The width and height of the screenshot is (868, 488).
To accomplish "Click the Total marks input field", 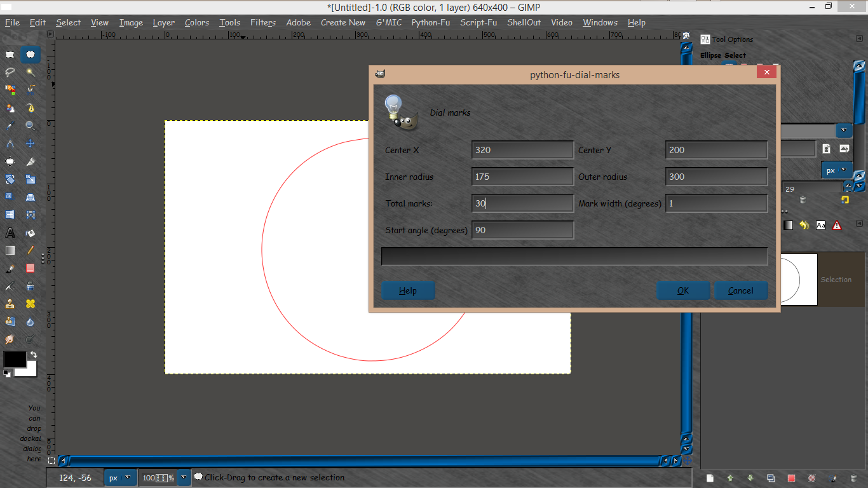I will [523, 203].
